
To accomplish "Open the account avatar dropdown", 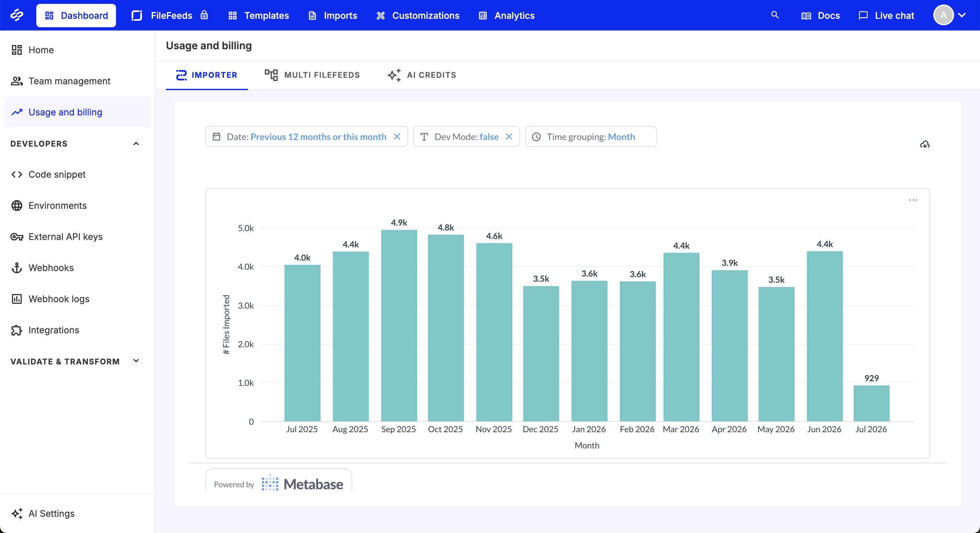I will click(x=950, y=15).
